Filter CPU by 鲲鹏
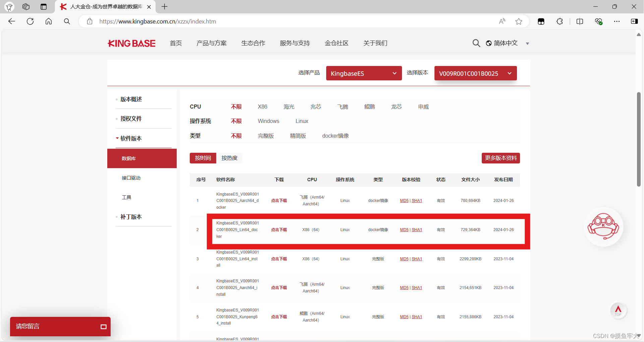The width and height of the screenshot is (644, 342). coord(369,107)
